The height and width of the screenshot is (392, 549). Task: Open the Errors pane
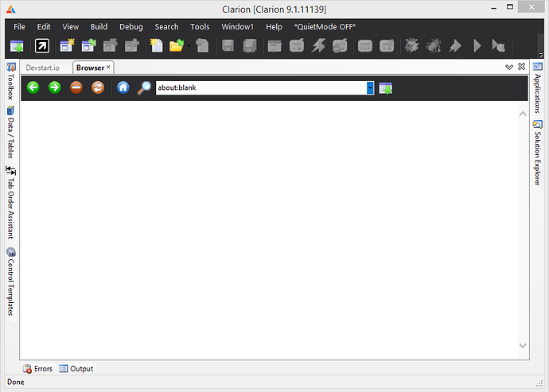(37, 369)
